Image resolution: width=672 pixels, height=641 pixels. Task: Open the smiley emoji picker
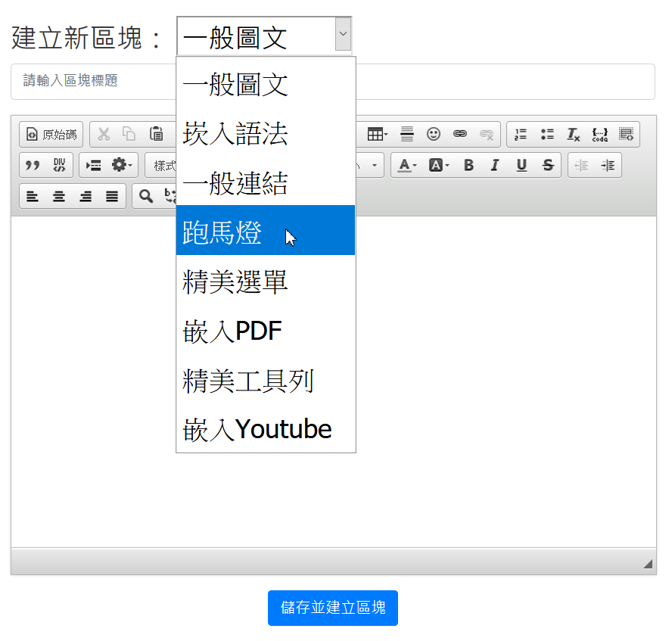pyautogui.click(x=434, y=135)
